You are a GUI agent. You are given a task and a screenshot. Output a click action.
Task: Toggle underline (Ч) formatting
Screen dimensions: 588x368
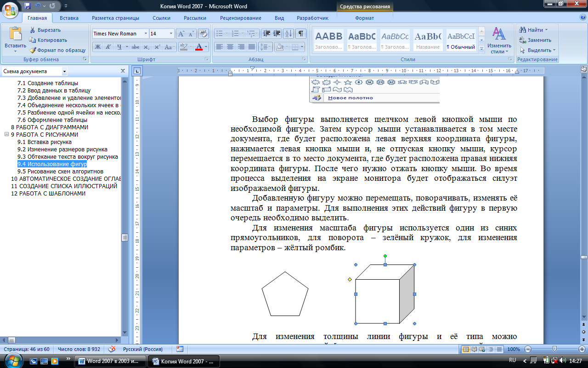pyautogui.click(x=119, y=47)
